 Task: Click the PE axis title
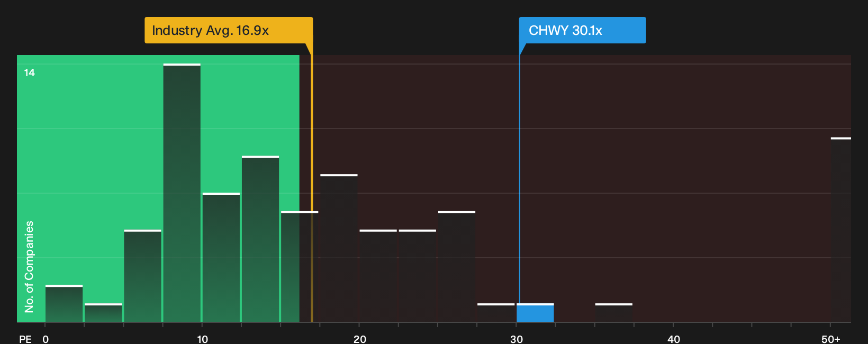pos(25,339)
